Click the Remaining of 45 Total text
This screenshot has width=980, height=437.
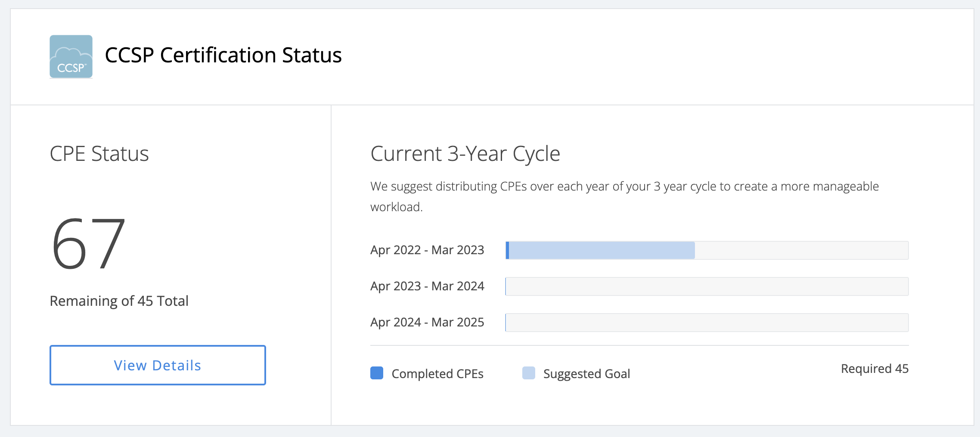(119, 301)
